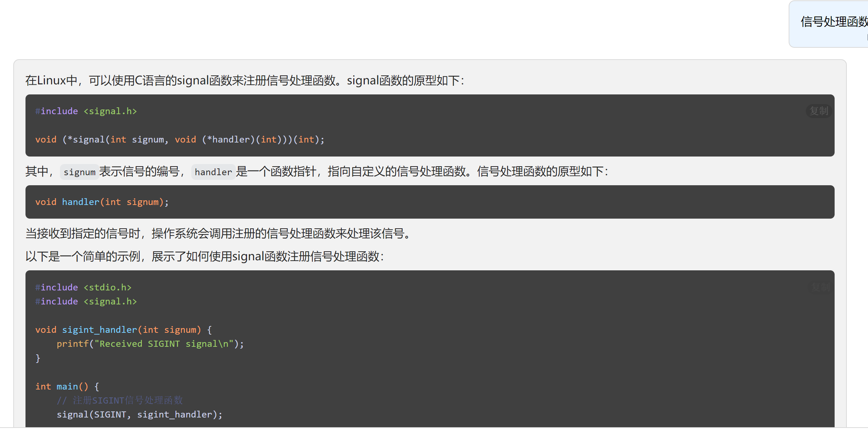Click the '#include <stdio.h>' code line
Viewport: 868px width, 429px height.
click(83, 287)
